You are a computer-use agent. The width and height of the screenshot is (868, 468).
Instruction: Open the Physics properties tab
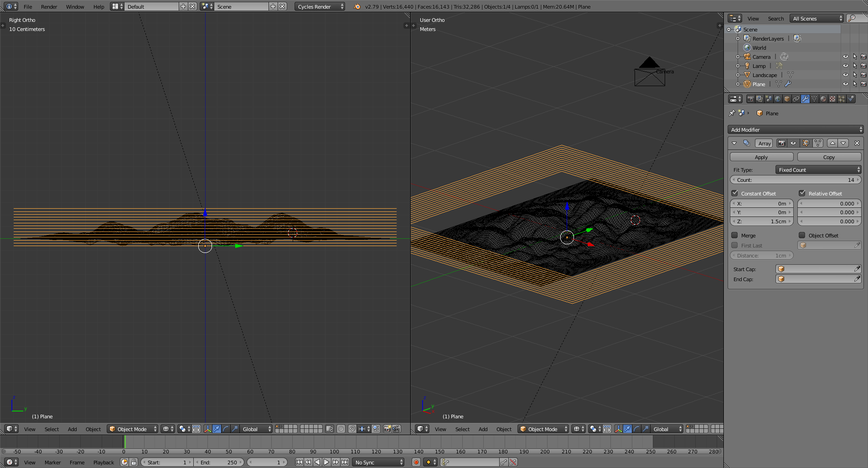[x=851, y=99]
